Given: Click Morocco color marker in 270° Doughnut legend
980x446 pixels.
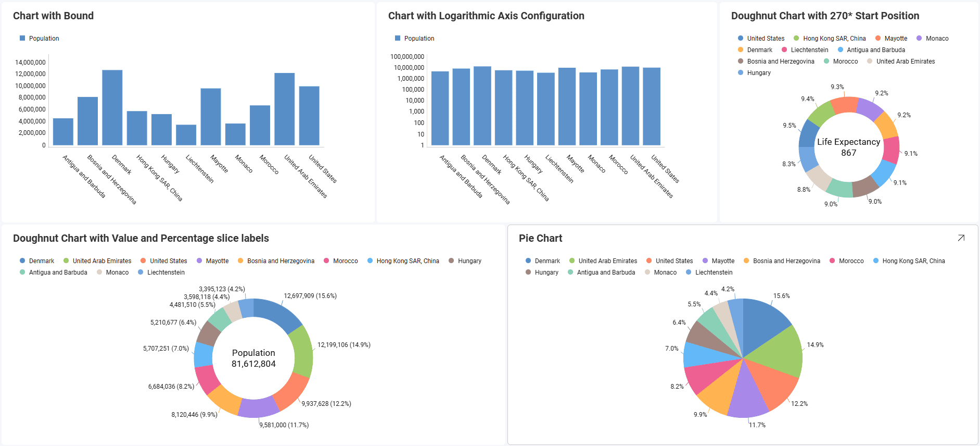Looking at the screenshot, I should click(x=826, y=61).
